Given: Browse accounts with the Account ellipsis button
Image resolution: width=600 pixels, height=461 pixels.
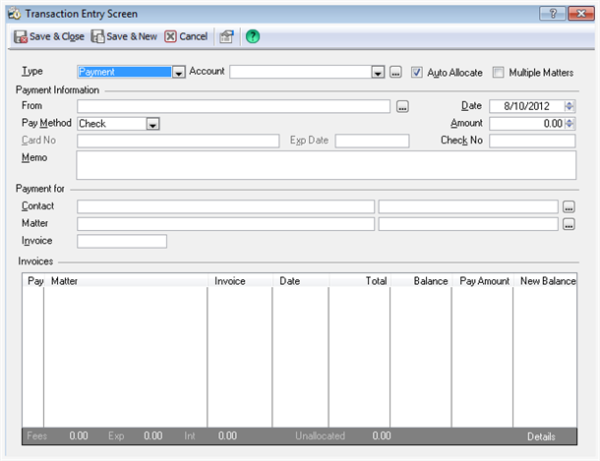Looking at the screenshot, I should pyautogui.click(x=396, y=72).
